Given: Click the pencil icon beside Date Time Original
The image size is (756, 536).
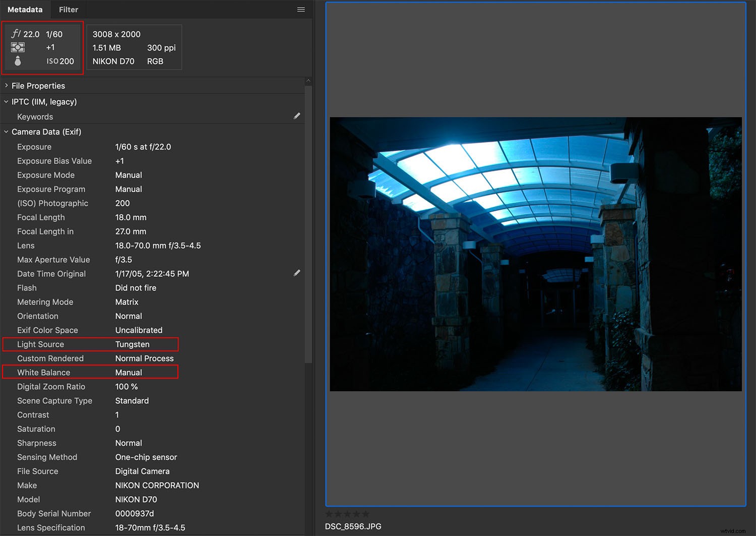Looking at the screenshot, I should click(x=297, y=273).
